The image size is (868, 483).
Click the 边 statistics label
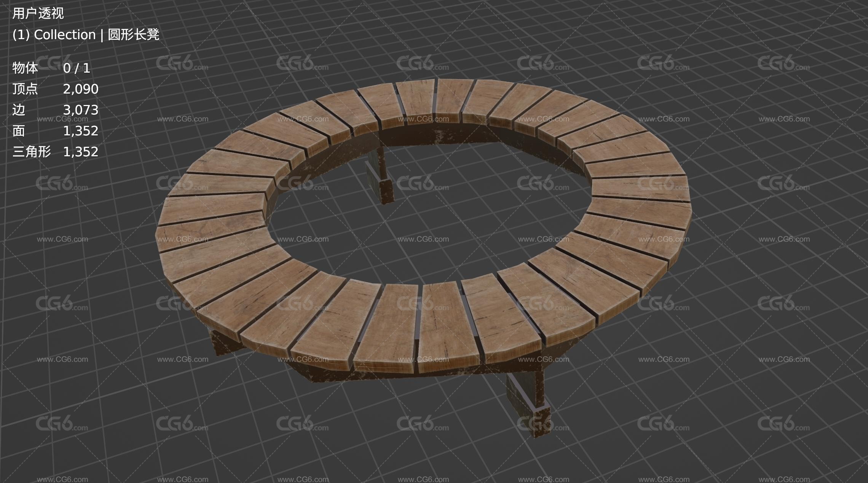[19, 110]
